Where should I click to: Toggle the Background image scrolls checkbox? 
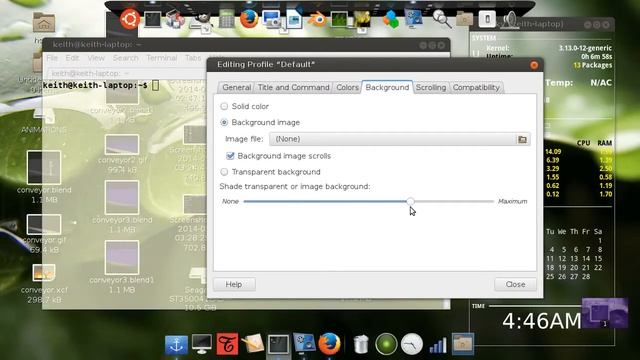tap(230, 156)
